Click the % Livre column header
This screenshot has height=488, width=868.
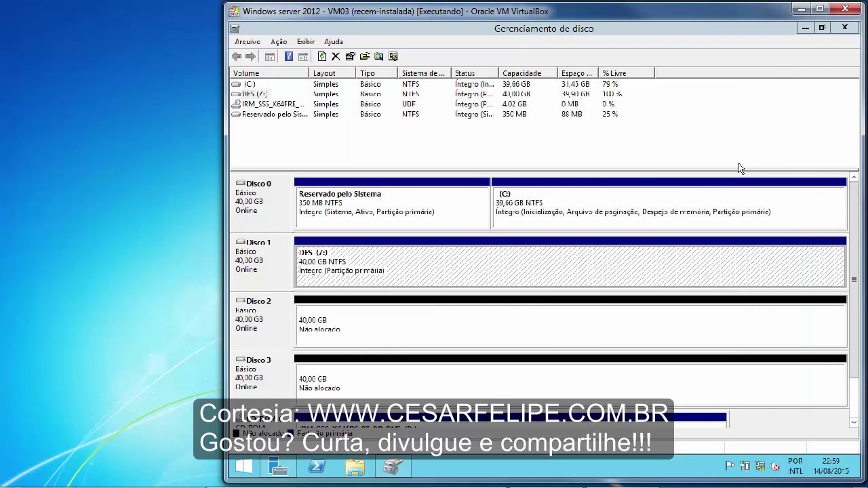[x=626, y=73]
